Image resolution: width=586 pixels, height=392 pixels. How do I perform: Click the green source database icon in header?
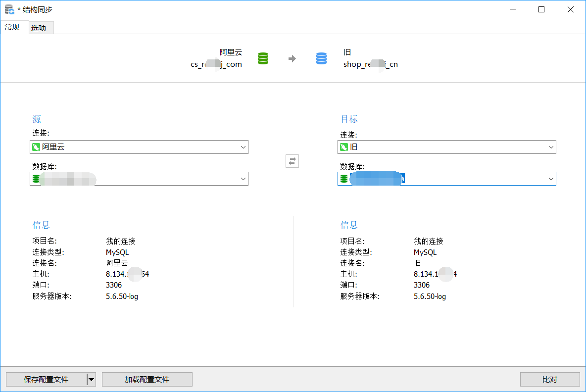(x=263, y=58)
